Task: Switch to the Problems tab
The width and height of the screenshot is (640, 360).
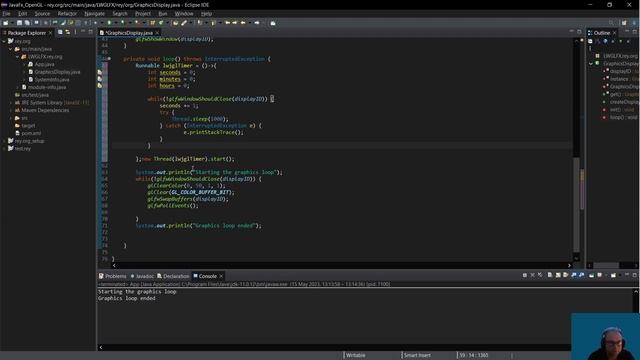Action: tap(113, 276)
